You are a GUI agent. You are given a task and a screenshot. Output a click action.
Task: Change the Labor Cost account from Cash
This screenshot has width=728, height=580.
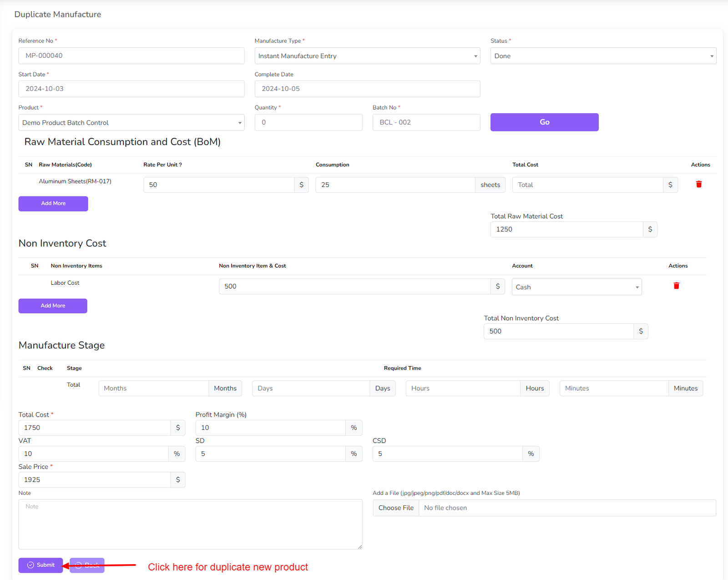coord(576,287)
